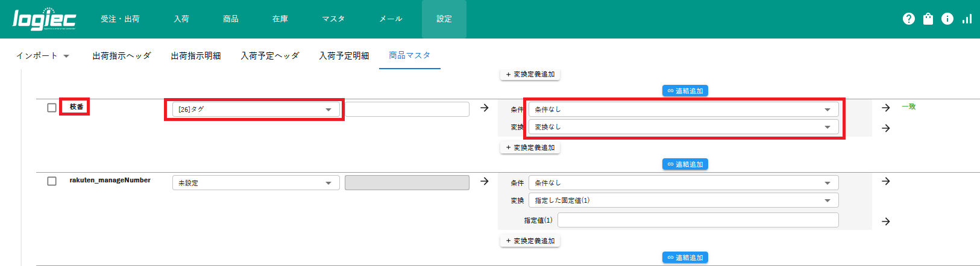Open the [26]タグ dropdown
The height and width of the screenshot is (266, 980).
(255, 110)
